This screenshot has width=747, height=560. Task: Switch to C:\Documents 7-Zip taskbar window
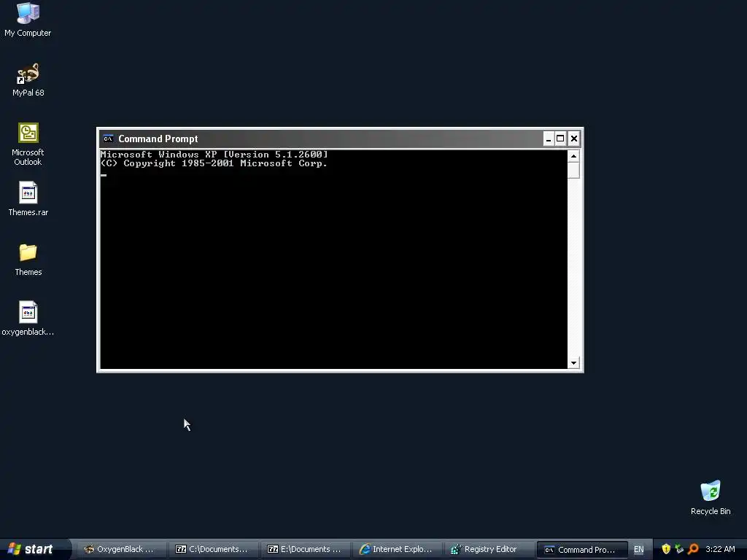(x=214, y=549)
